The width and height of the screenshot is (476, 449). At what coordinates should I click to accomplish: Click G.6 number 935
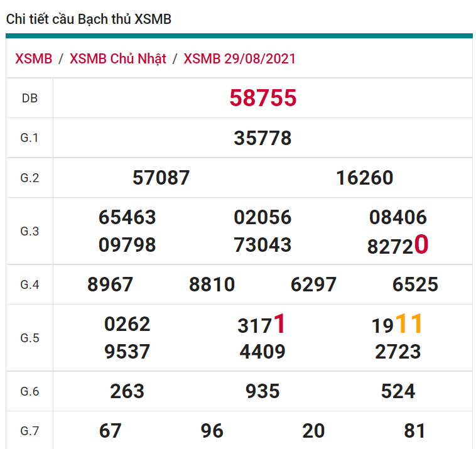click(262, 391)
